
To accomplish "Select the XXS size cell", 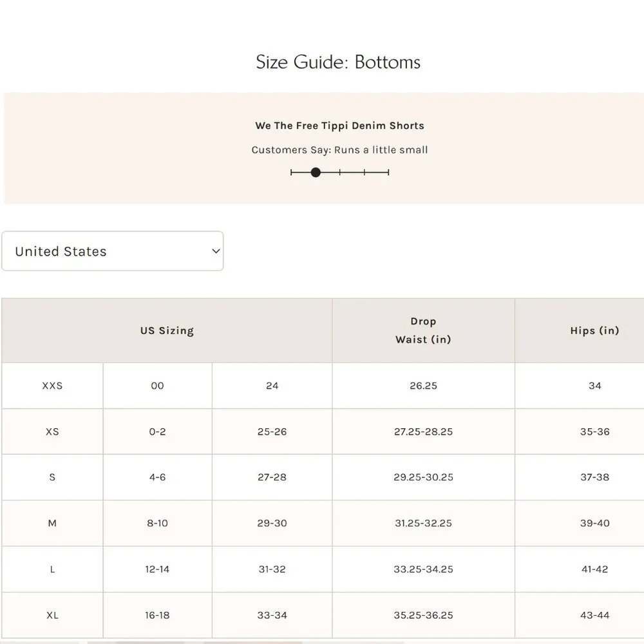I will [x=53, y=386].
